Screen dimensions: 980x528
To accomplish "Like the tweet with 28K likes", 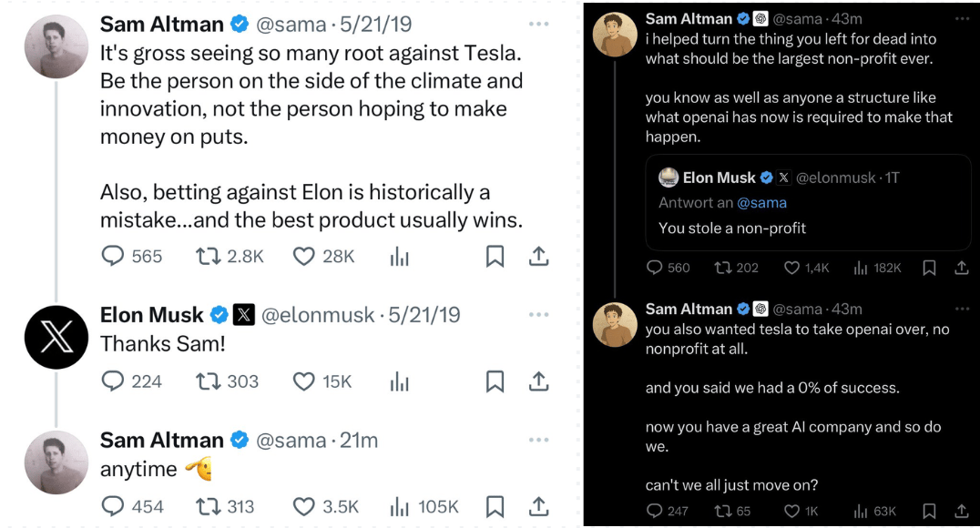I will coord(304,257).
